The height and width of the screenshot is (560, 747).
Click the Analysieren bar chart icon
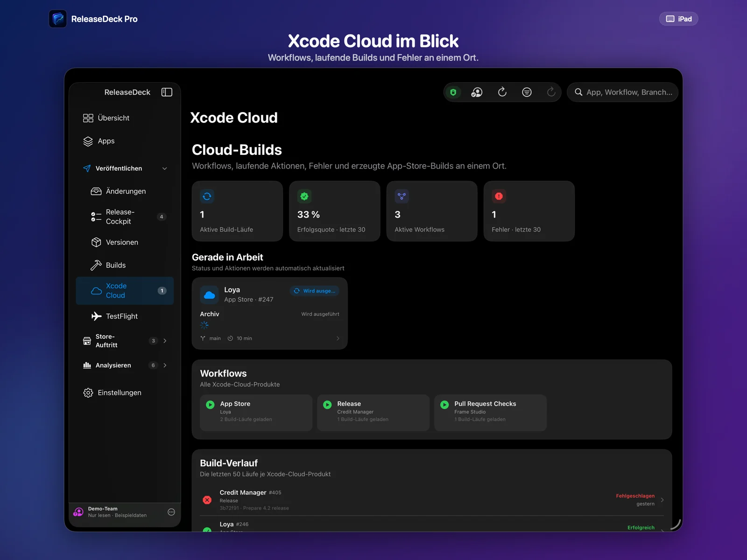[x=87, y=365]
